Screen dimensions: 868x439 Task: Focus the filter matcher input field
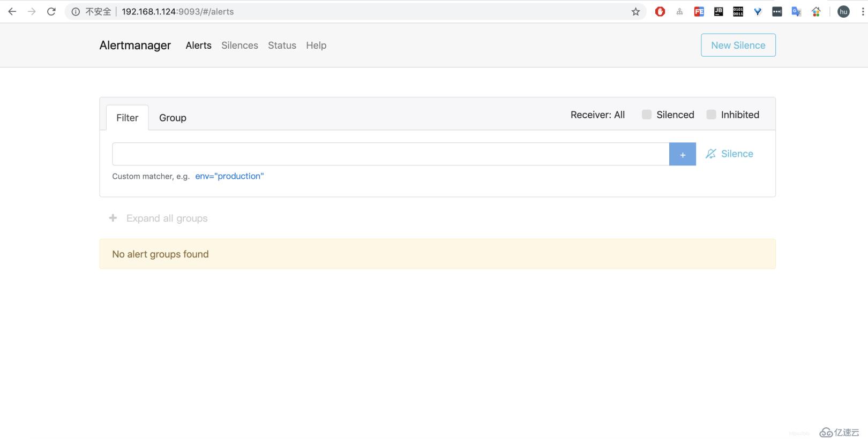(391, 154)
